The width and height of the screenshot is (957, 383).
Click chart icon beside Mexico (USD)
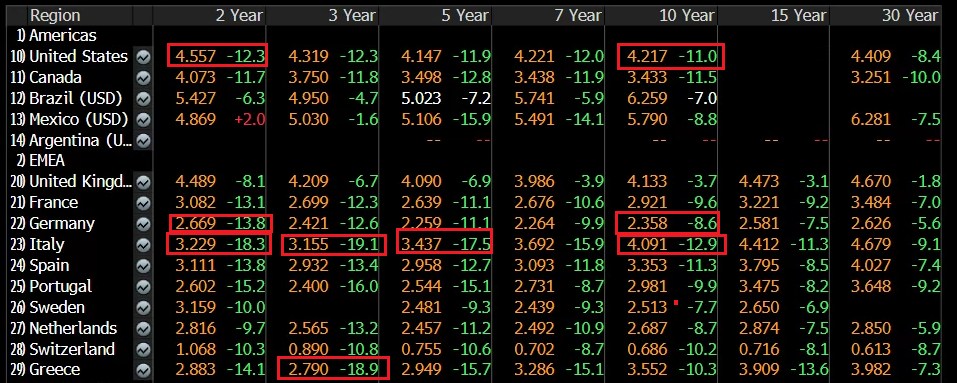[x=143, y=120]
